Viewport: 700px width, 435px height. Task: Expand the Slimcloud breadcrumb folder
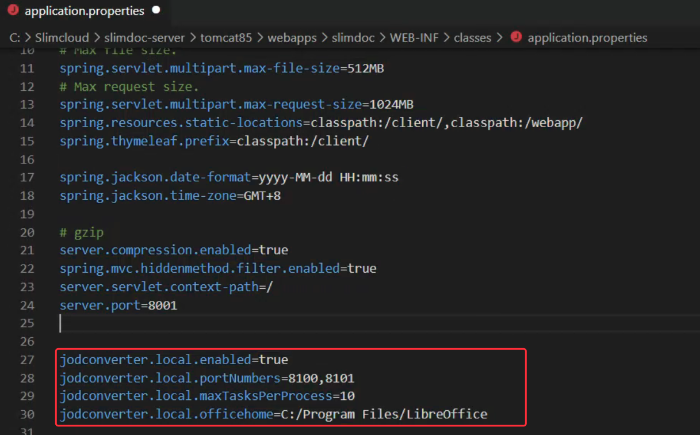tap(63, 37)
